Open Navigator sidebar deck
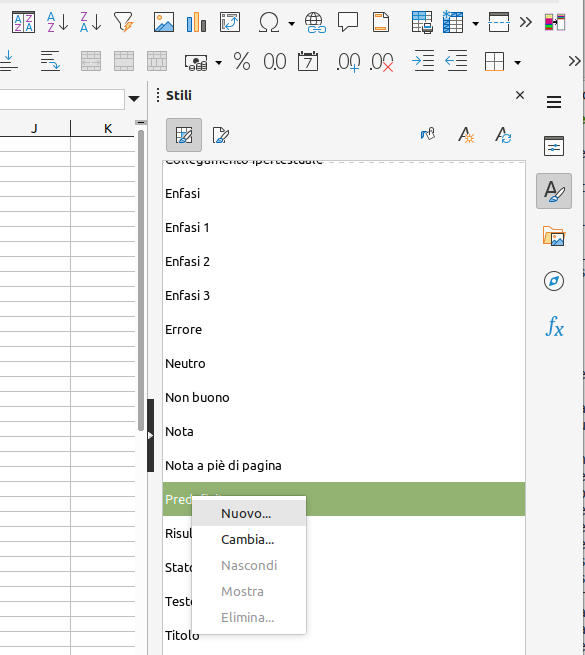Screen dimensions: 585x655 [x=554, y=281]
